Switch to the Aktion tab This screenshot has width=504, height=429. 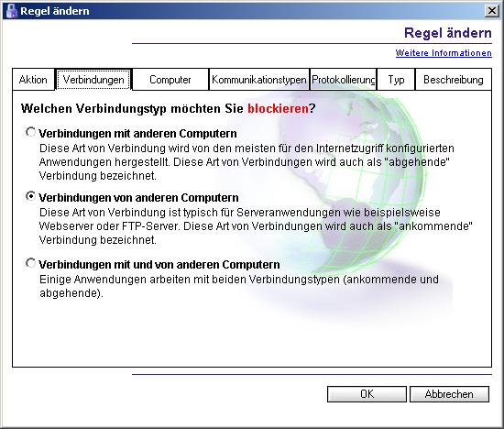33,80
